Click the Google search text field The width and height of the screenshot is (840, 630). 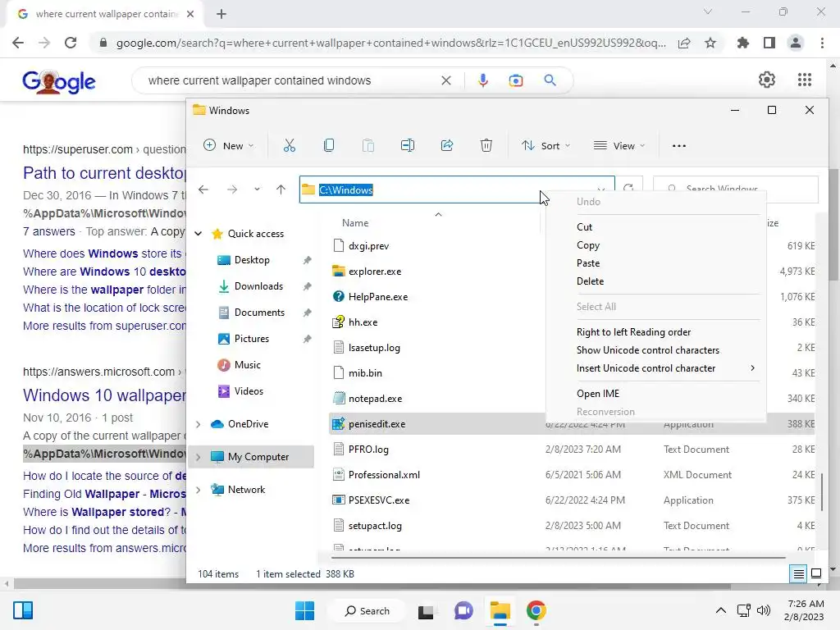point(290,80)
